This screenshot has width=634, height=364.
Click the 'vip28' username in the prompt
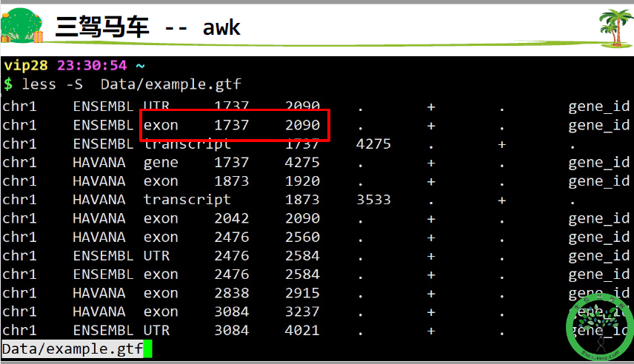click(25, 65)
